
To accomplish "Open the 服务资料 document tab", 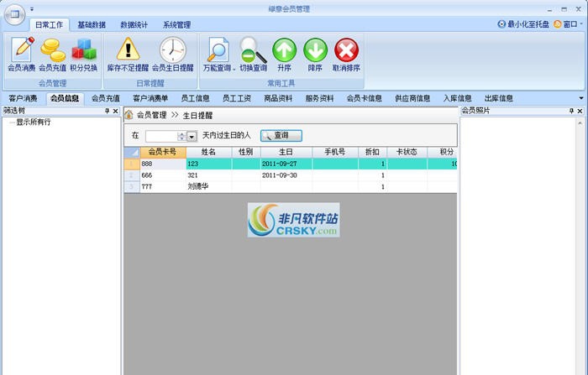I will pyautogui.click(x=319, y=98).
